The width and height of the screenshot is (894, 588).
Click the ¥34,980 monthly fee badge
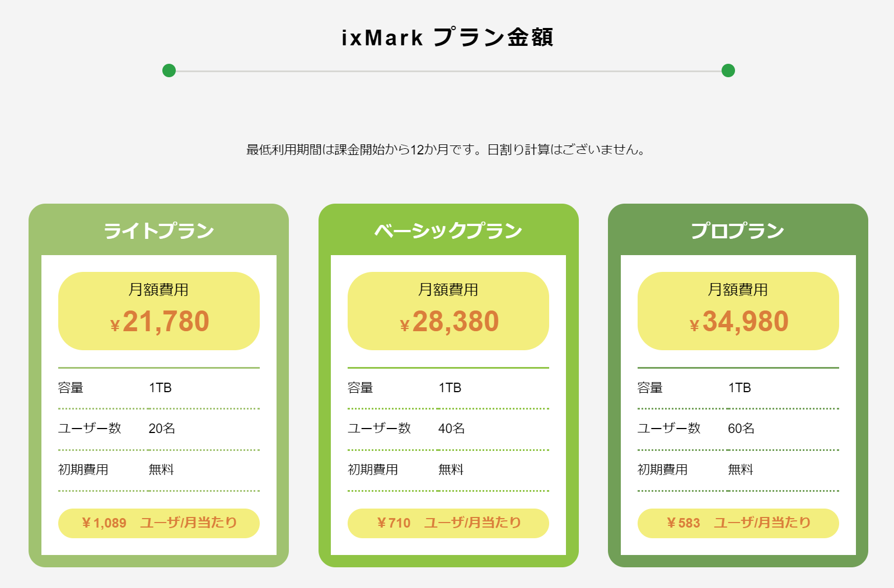point(738,311)
